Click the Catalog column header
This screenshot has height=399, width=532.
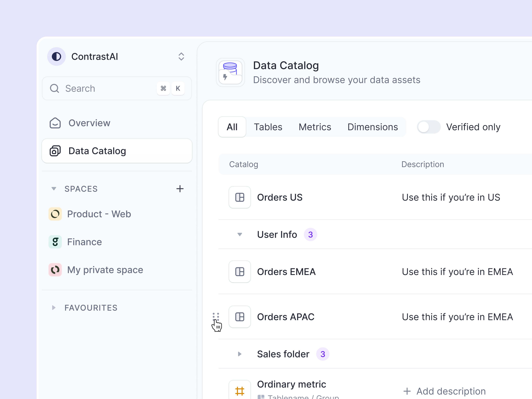(x=243, y=164)
